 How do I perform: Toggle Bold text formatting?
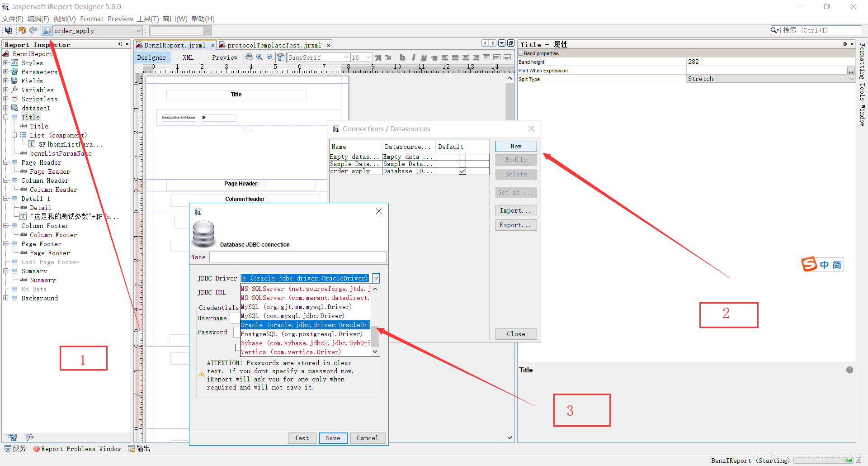(402, 57)
